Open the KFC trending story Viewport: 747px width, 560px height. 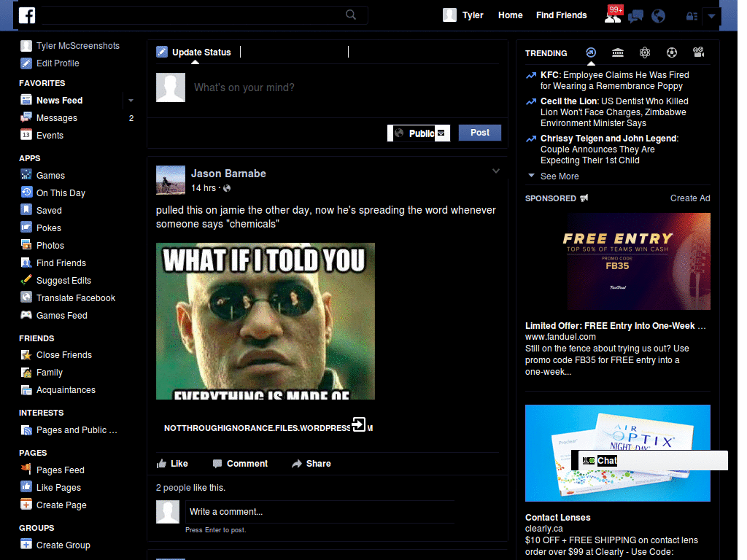[x=614, y=80]
